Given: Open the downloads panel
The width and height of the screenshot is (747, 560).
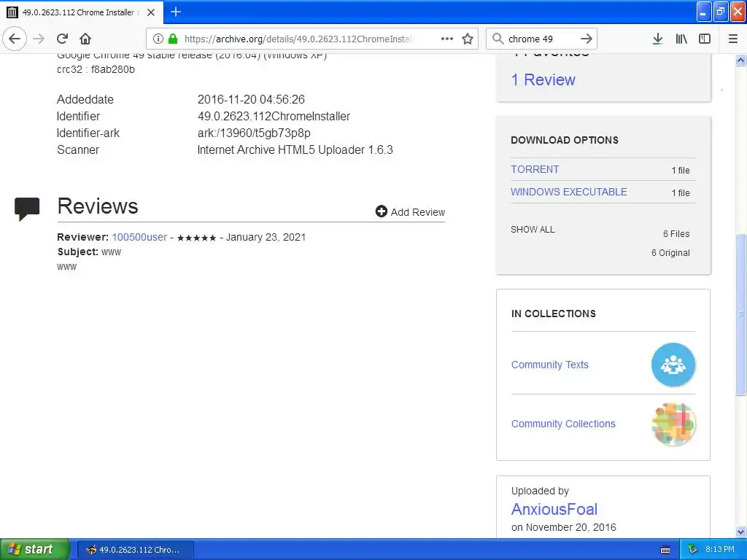Looking at the screenshot, I should [x=657, y=39].
